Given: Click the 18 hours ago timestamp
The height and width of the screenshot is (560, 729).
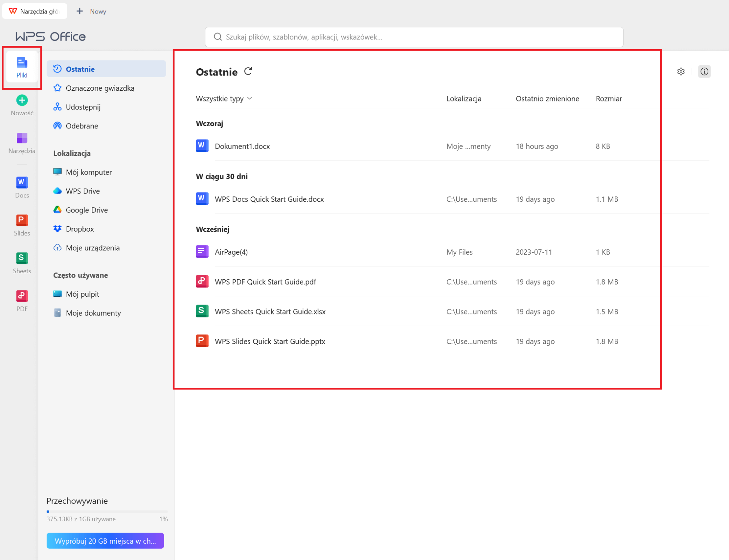Looking at the screenshot, I should 537,146.
